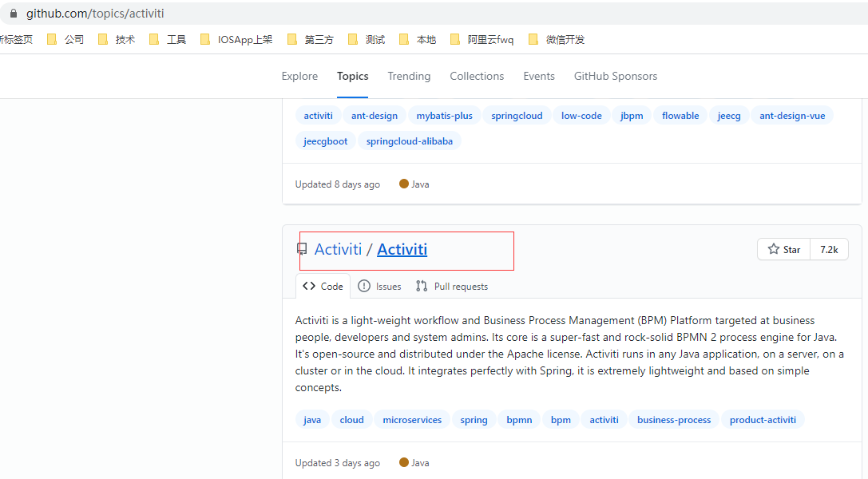The image size is (868, 479).
Task: Open the 工具 bookmarks folder
Action: point(168,39)
